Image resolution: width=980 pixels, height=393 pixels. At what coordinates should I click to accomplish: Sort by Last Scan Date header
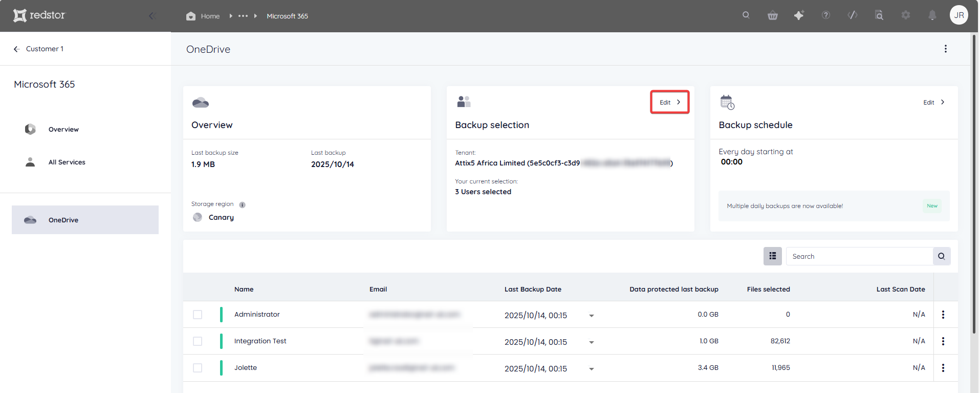pos(901,289)
